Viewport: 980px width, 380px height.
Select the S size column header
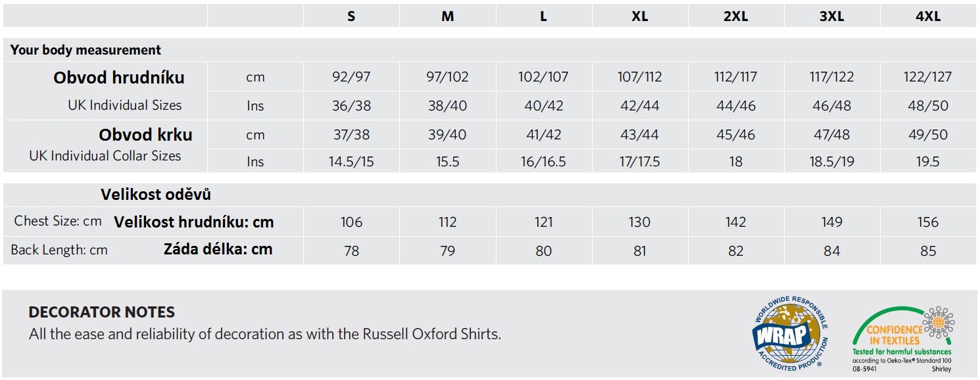pyautogui.click(x=351, y=16)
